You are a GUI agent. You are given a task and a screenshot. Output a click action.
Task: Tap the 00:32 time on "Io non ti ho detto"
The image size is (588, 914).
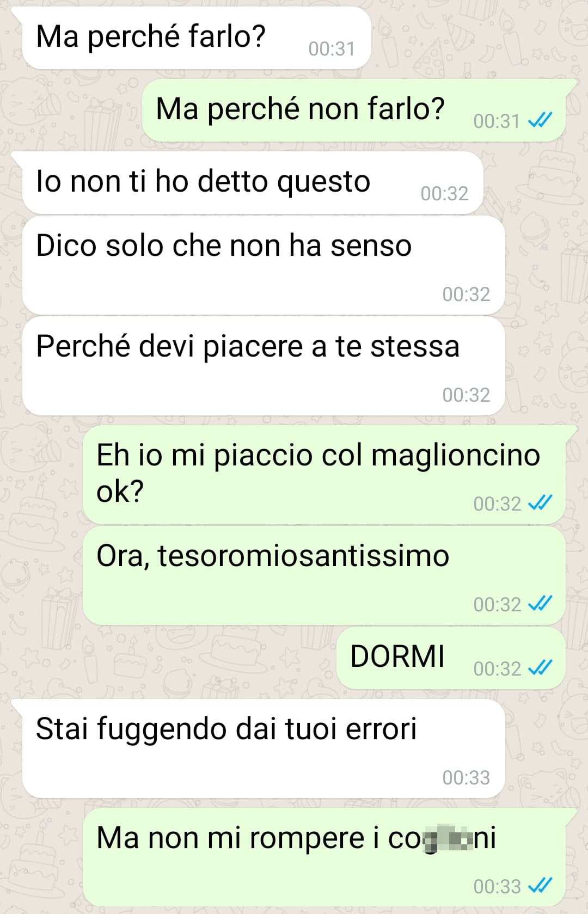click(444, 193)
